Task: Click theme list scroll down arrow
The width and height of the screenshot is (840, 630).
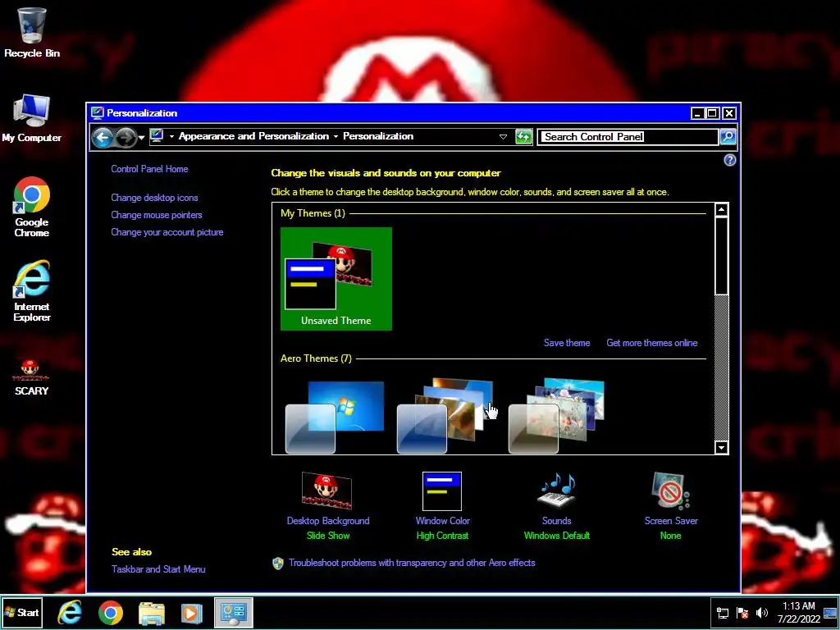Action: click(722, 447)
